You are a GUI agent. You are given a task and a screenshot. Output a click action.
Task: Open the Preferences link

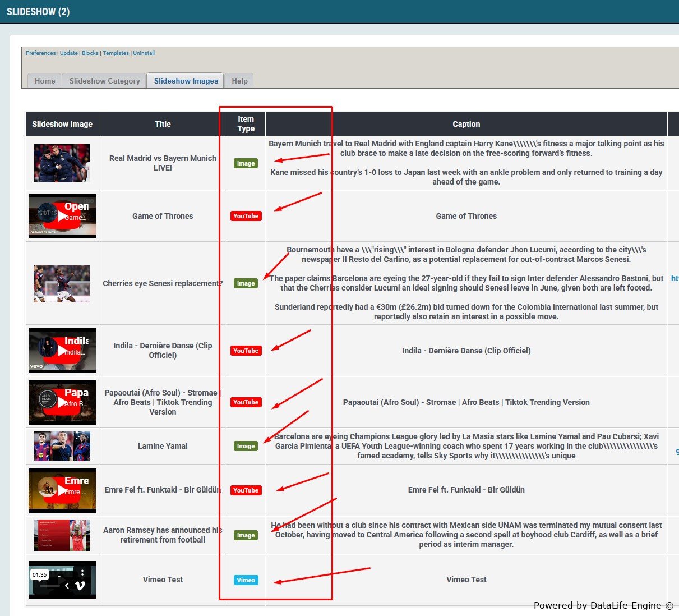click(41, 53)
